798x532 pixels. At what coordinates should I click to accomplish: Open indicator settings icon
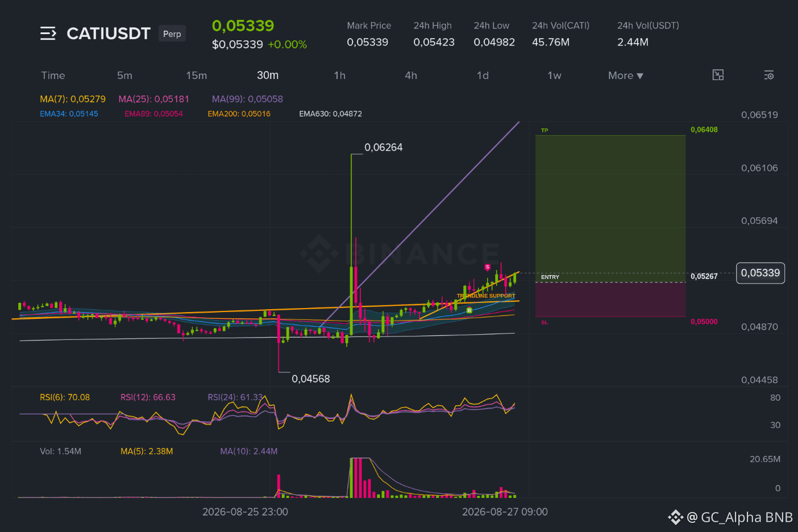(x=769, y=75)
